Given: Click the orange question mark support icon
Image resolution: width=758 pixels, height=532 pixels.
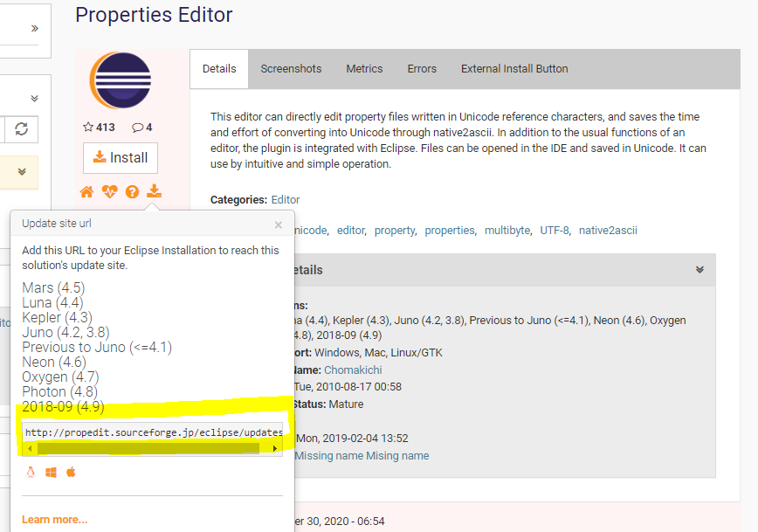Looking at the screenshot, I should click(132, 192).
